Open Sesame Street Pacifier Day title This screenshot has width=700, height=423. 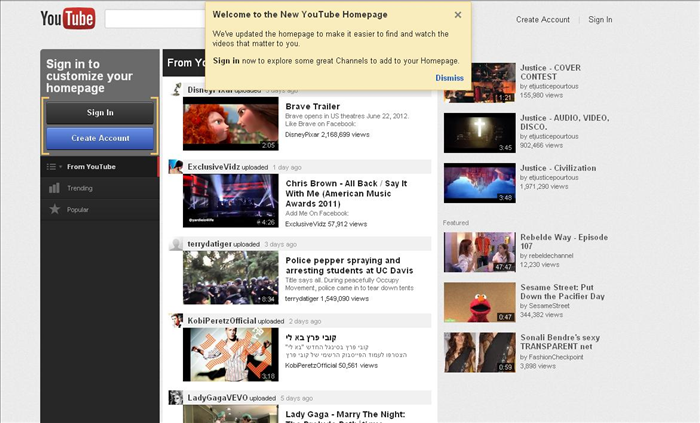click(562, 292)
